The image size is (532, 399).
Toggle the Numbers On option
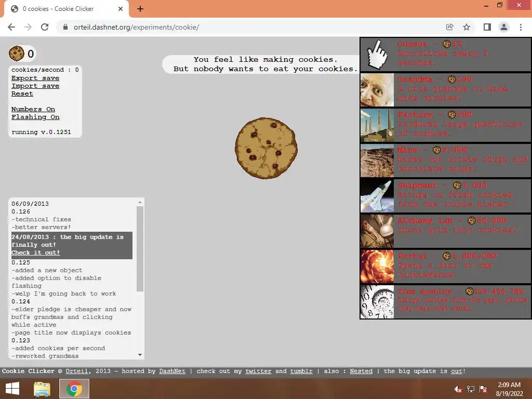pos(33,109)
